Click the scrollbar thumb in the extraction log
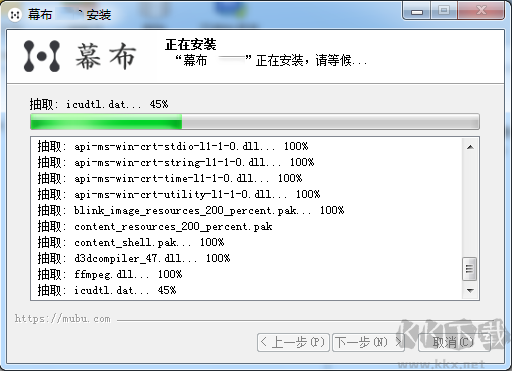The width and height of the screenshot is (512, 371). point(470,269)
